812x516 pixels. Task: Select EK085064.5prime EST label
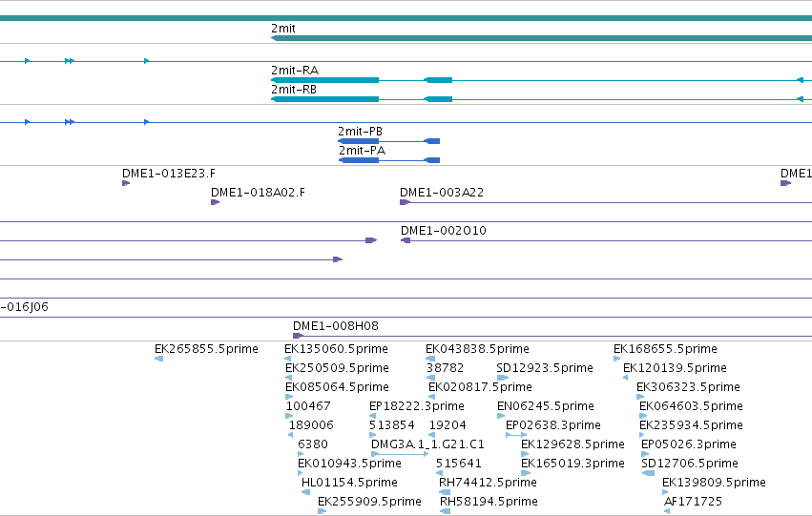pyautogui.click(x=337, y=387)
